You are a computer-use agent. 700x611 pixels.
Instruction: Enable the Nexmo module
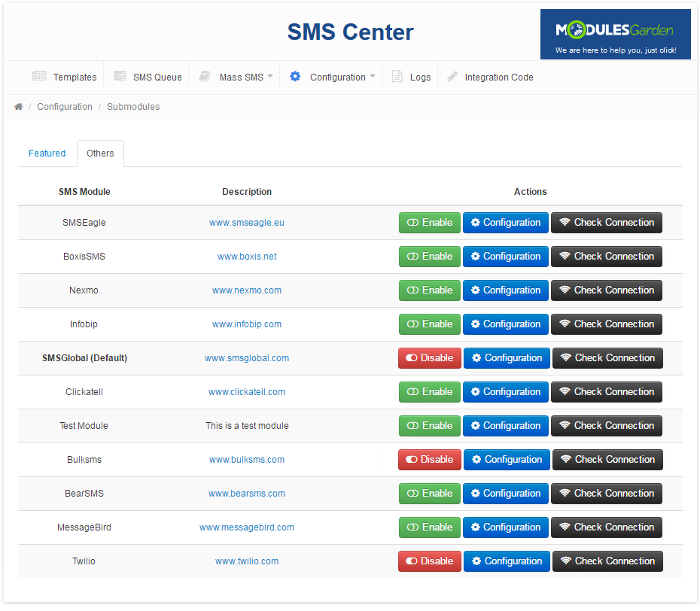tap(430, 290)
